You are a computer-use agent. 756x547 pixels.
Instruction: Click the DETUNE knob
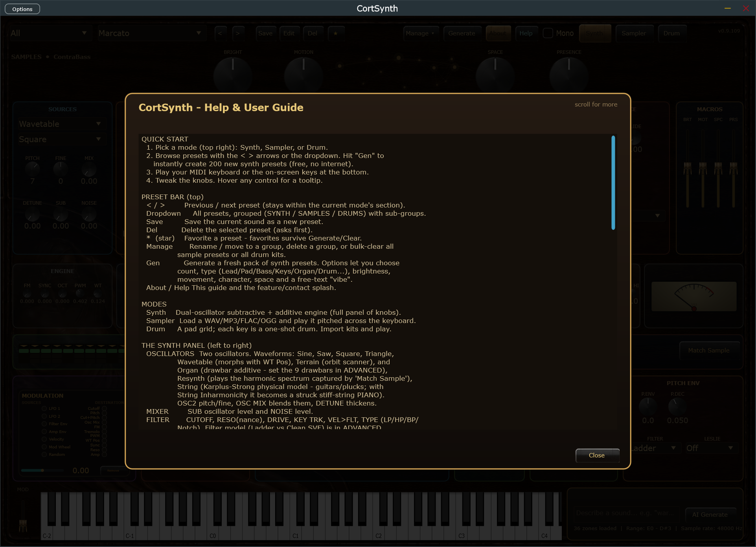click(32, 214)
